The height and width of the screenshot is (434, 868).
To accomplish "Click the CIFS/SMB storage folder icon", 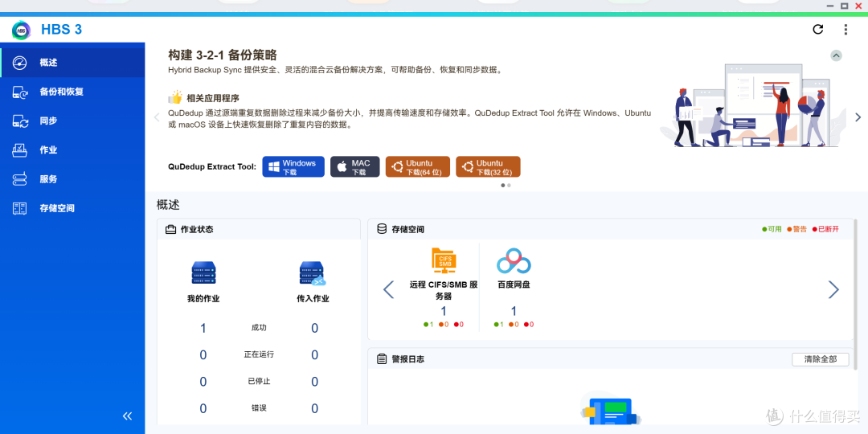I will 444,260.
